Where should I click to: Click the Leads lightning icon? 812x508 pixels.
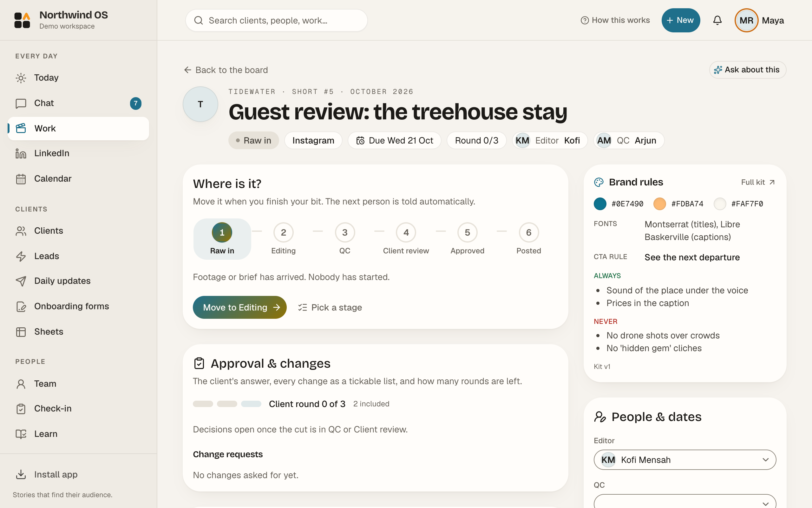[21, 256]
